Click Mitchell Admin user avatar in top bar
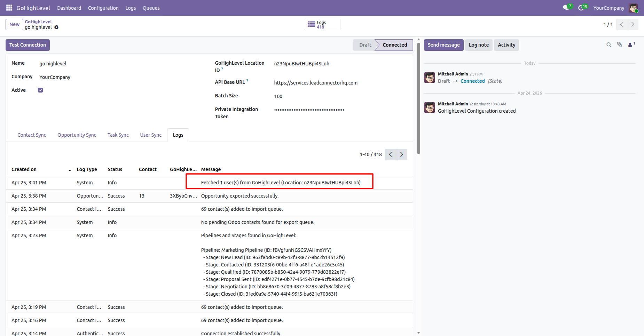Viewport: 644px width, 336px height. (634, 8)
